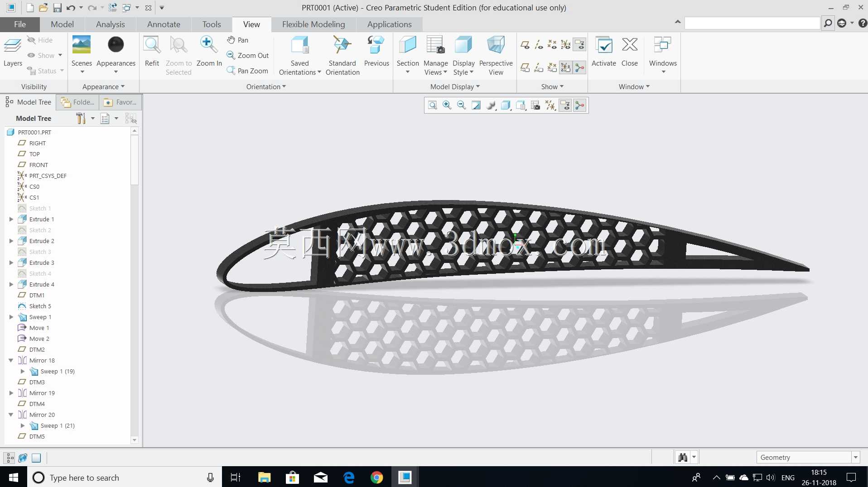Toggle csys tag display in Show group
This screenshot has width=868, height=487.
coord(566,67)
